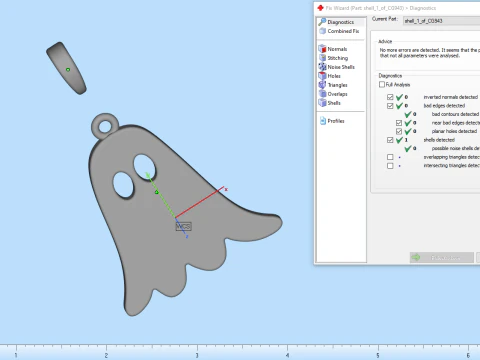Open the Combined Fix page

coord(339,31)
